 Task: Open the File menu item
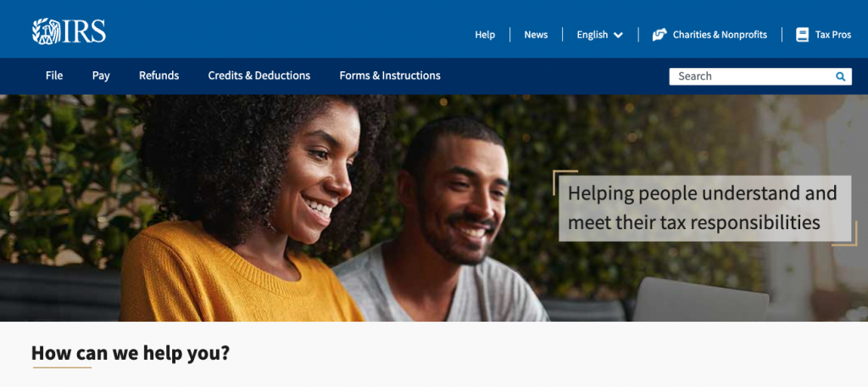click(54, 76)
